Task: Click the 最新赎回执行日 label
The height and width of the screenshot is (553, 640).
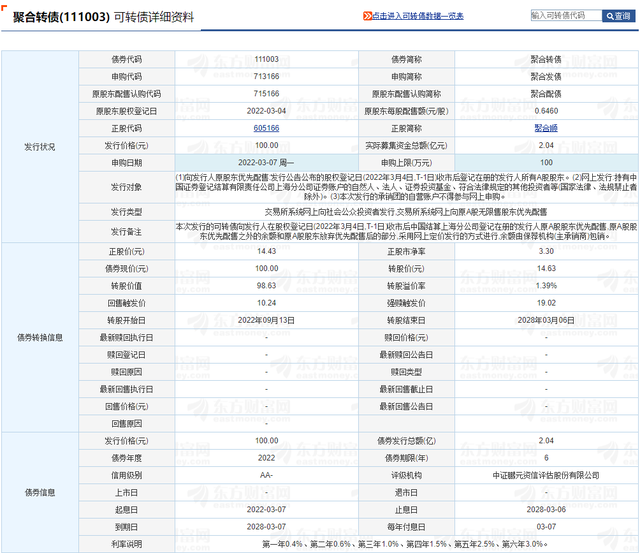Action: [127, 337]
